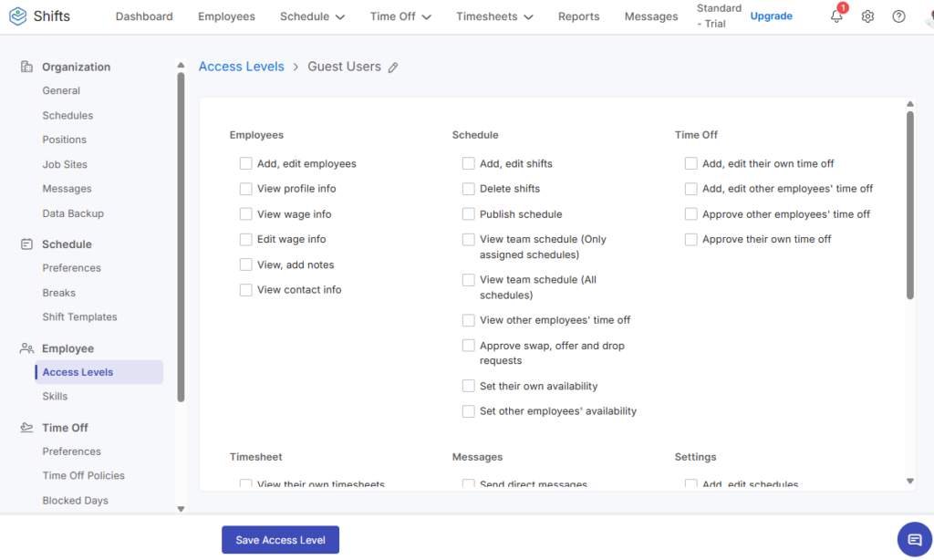Open Skills under Employee

point(55,396)
